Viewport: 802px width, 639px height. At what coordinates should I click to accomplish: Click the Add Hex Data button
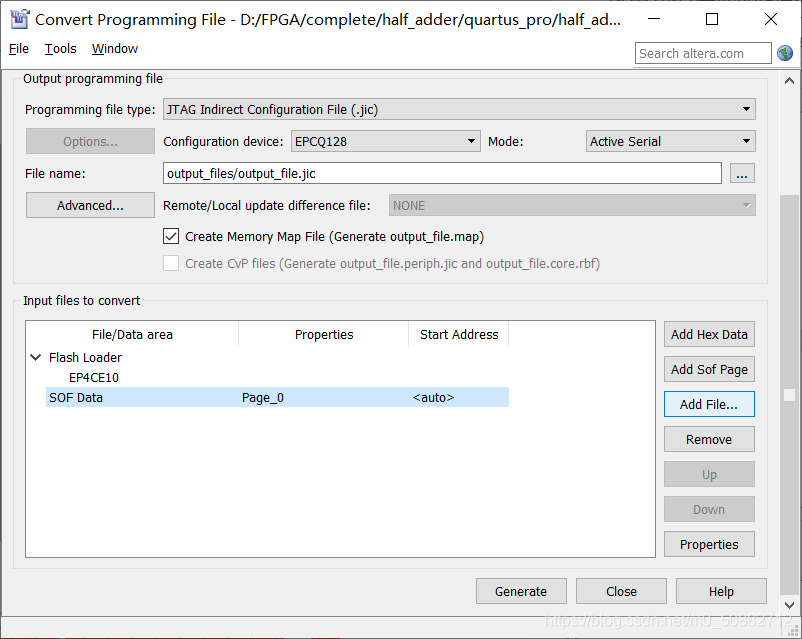pos(709,334)
